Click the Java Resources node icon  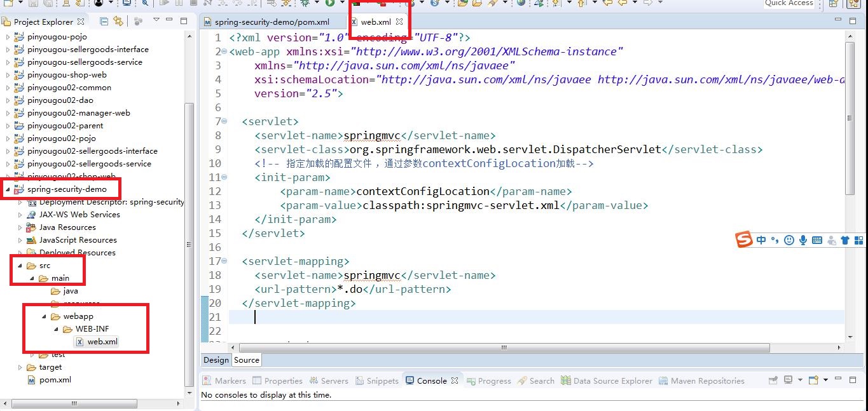click(31, 227)
